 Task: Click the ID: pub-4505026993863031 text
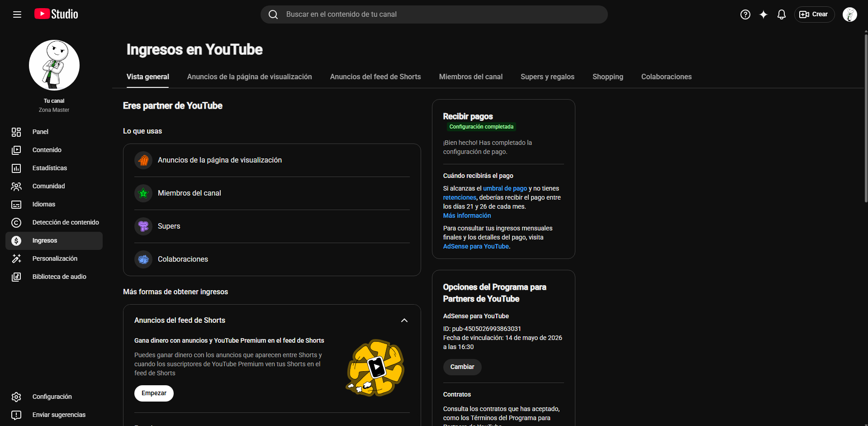coord(482,329)
